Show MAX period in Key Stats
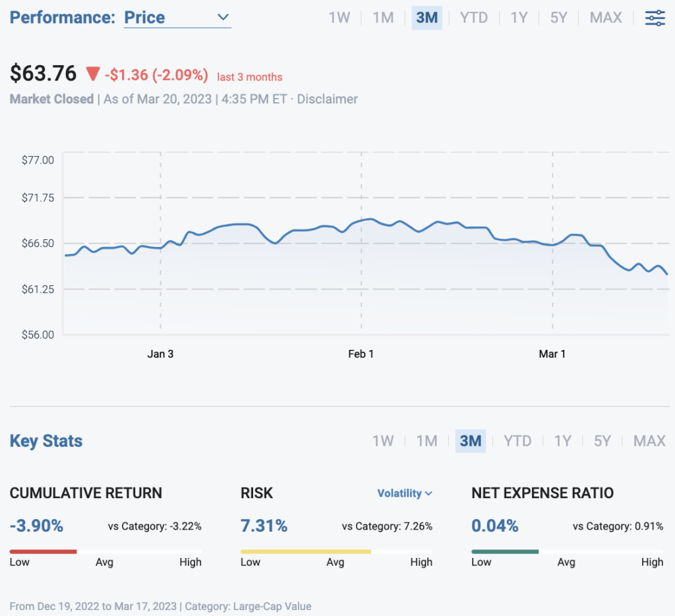The width and height of the screenshot is (675, 616). click(x=649, y=441)
